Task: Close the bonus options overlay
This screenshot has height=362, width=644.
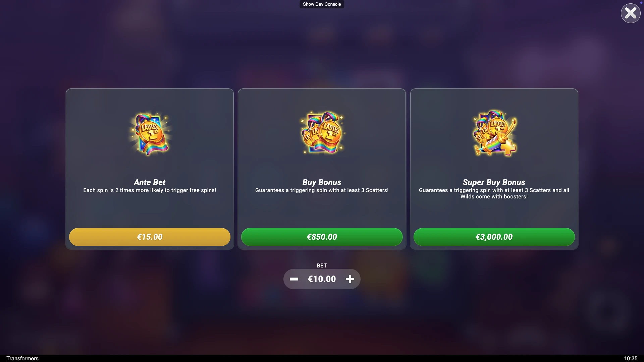Action: click(631, 13)
